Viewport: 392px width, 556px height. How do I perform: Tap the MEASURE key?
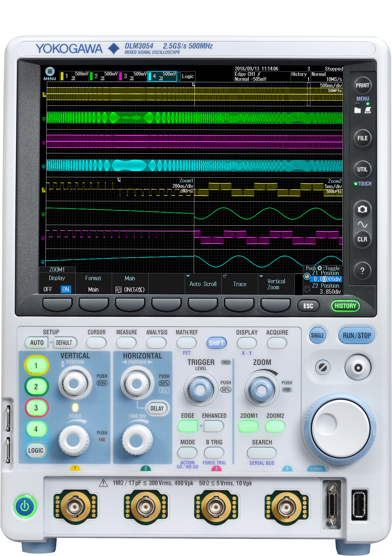tap(127, 343)
